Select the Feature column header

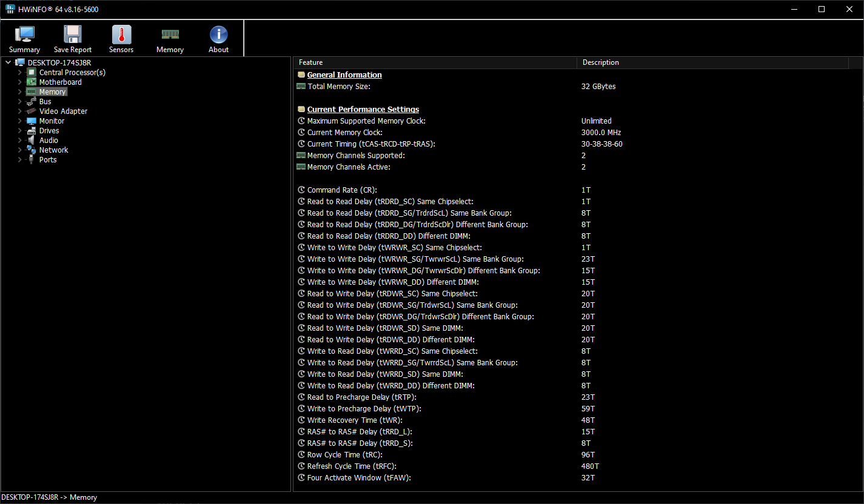[x=435, y=62]
